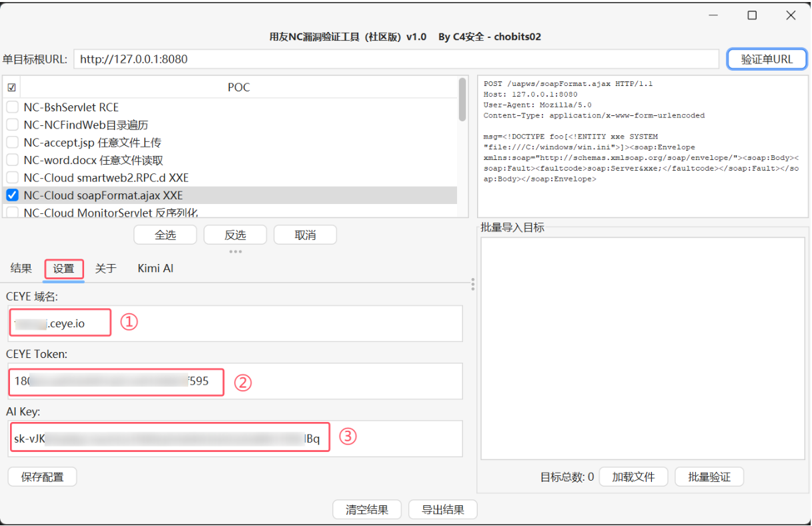Uncheck the NC-Cloud soapFormat.ajax XXE checkbox
The image size is (812, 526).
click(x=12, y=195)
